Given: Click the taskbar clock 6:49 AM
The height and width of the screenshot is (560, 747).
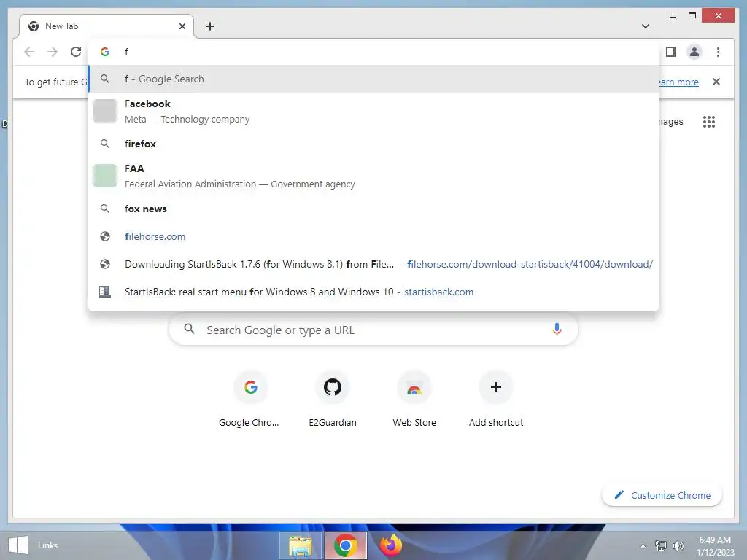Looking at the screenshot, I should (715, 545).
